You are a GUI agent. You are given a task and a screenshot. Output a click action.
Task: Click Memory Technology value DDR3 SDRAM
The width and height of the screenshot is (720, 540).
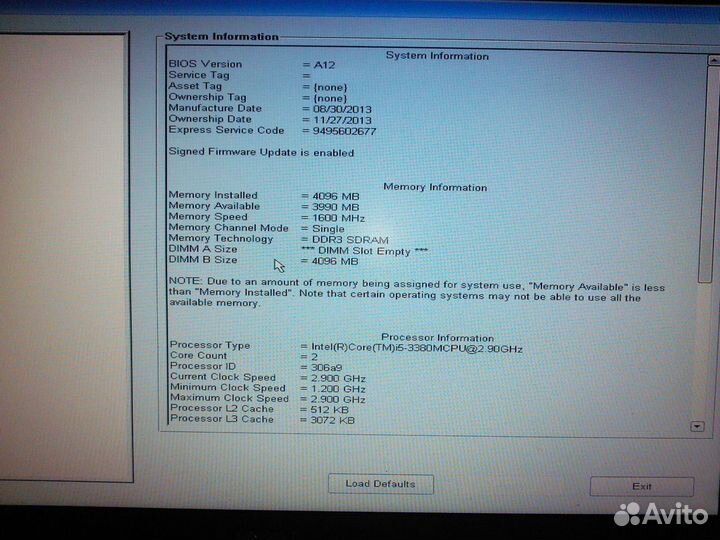click(350, 240)
